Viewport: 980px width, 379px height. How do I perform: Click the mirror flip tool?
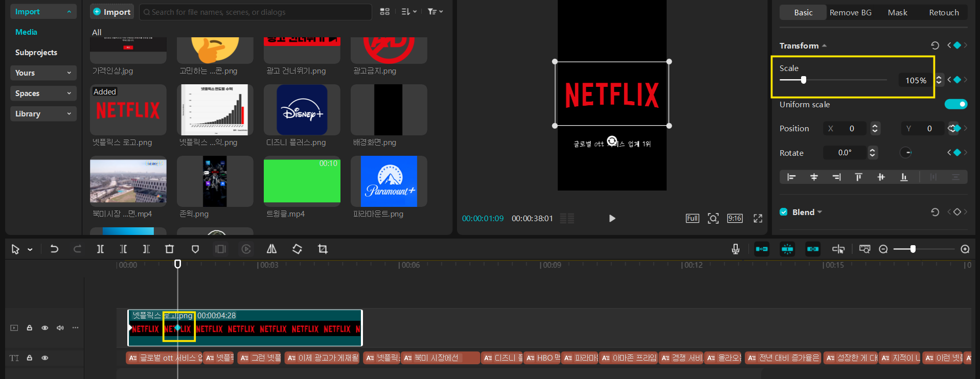pyautogui.click(x=271, y=249)
